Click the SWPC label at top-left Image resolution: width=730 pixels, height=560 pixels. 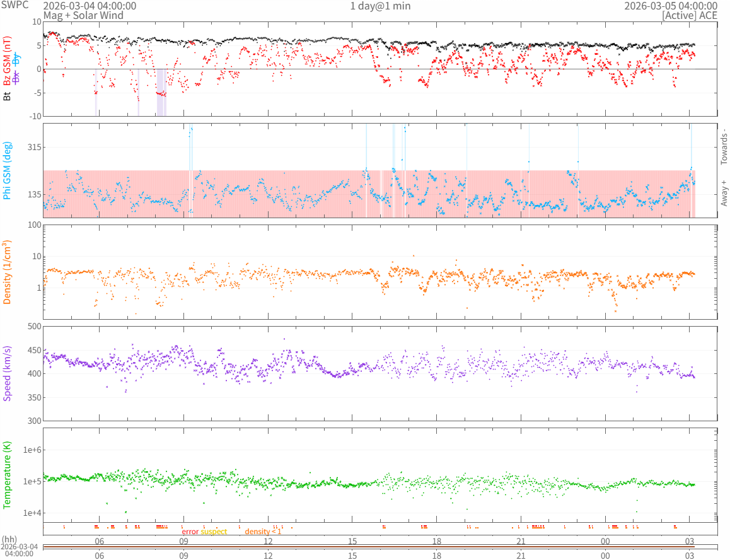pyautogui.click(x=14, y=6)
